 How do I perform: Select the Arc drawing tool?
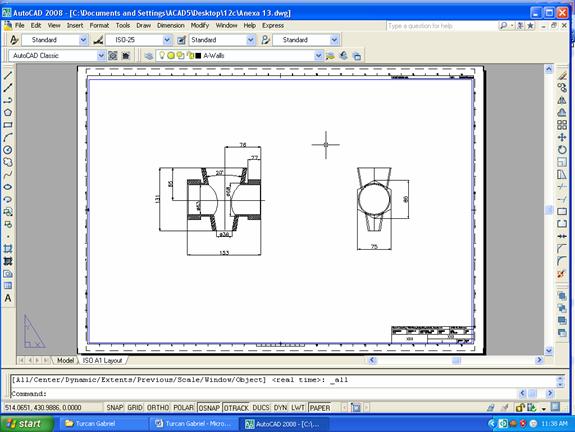coord(8,138)
